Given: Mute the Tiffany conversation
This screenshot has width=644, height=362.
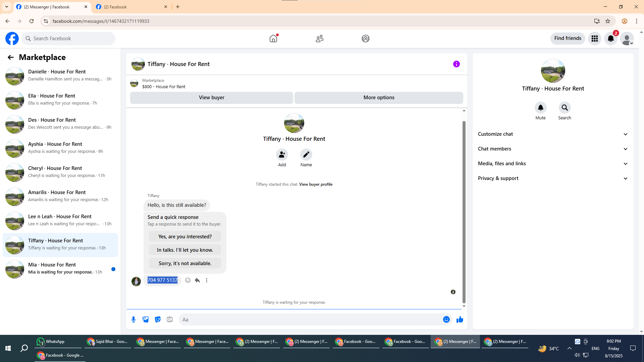Looking at the screenshot, I should tap(540, 108).
